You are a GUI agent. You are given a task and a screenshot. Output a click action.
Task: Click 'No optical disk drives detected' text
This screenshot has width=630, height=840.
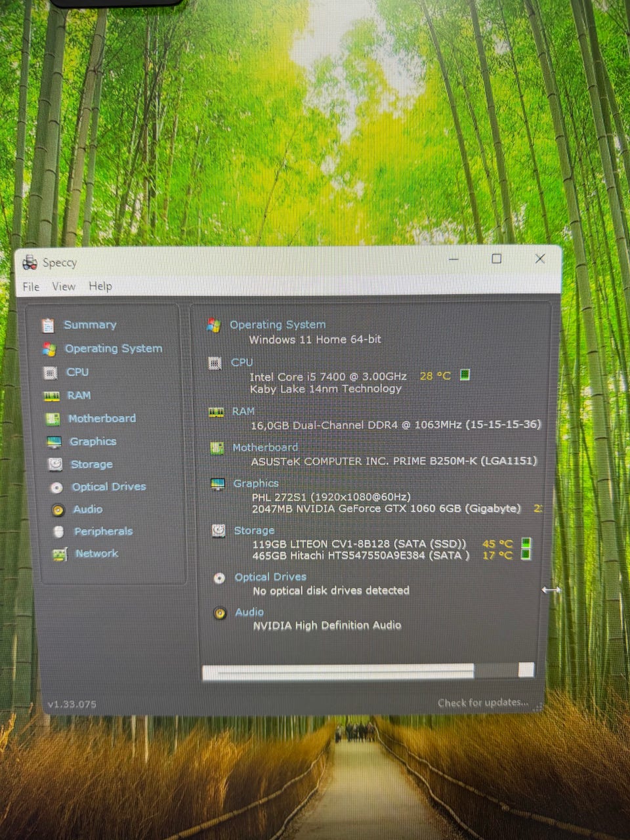click(331, 591)
